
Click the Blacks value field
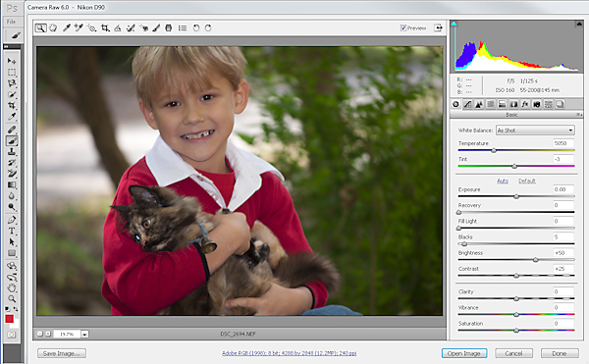click(x=563, y=236)
